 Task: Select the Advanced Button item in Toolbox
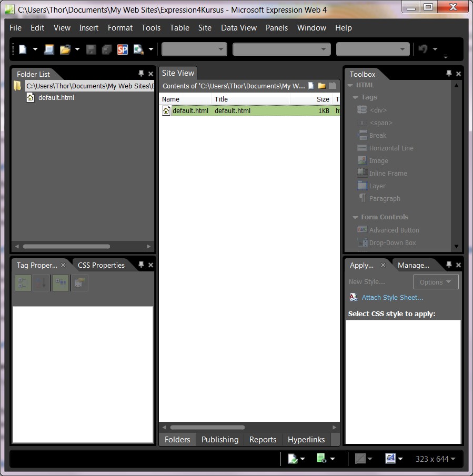click(388, 230)
